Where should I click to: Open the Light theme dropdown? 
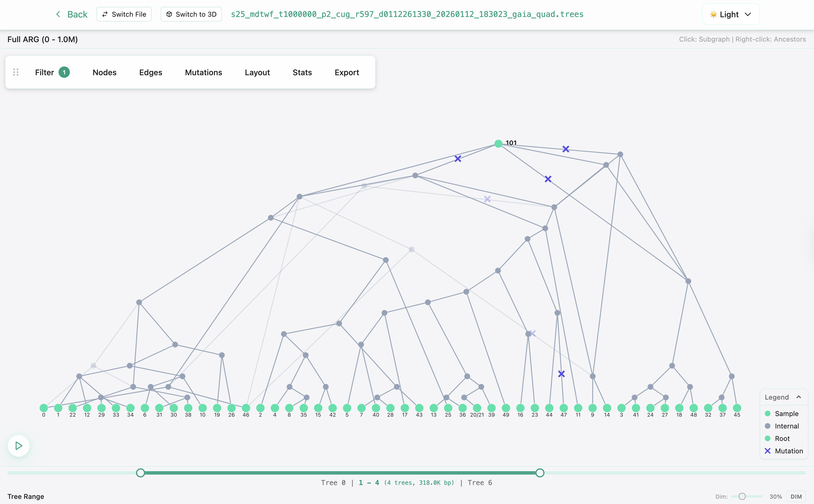coord(731,14)
